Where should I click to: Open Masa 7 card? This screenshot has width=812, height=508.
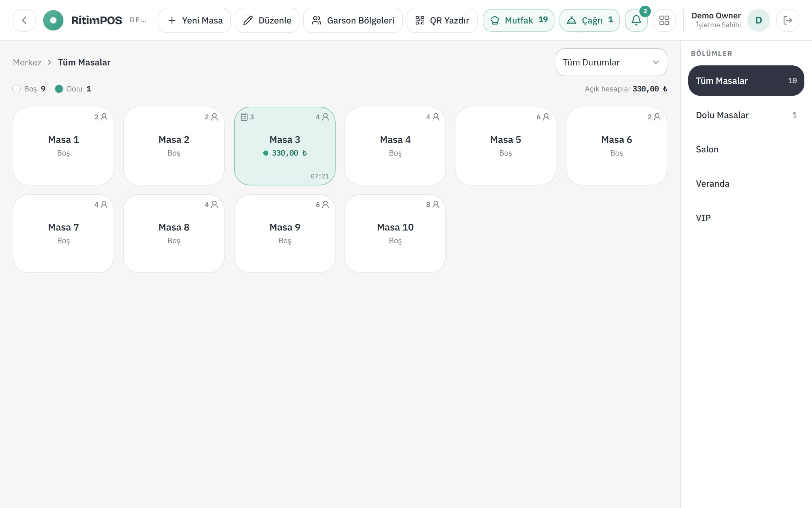[63, 233]
